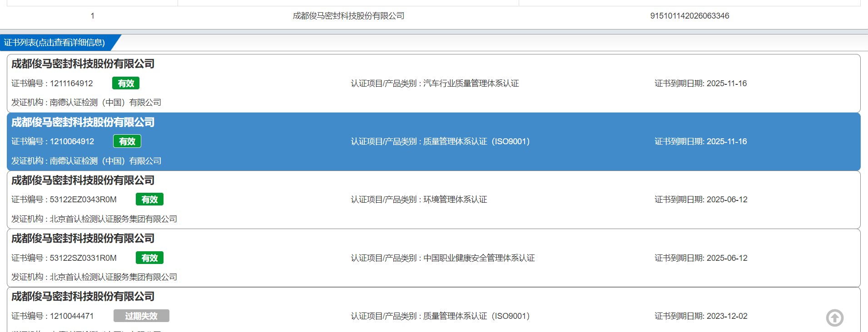868x332 pixels.
Task: Click the company title in the highlighted card
Action: (x=83, y=122)
